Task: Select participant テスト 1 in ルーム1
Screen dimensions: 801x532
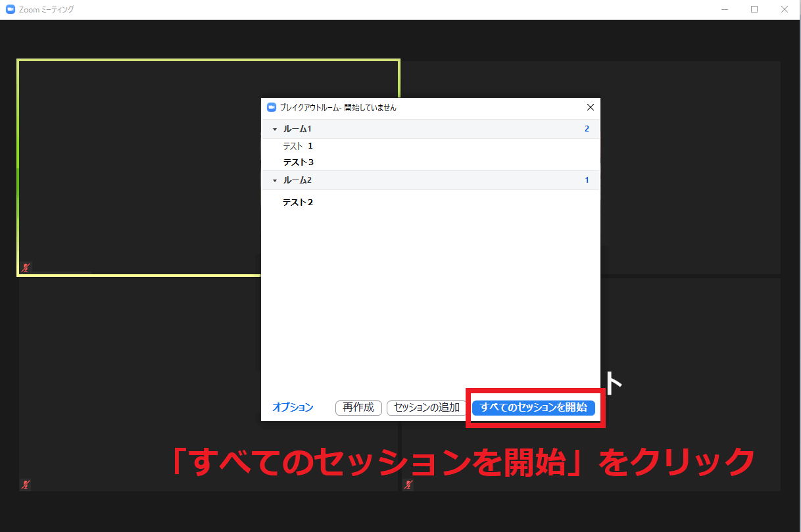Action: 298,146
